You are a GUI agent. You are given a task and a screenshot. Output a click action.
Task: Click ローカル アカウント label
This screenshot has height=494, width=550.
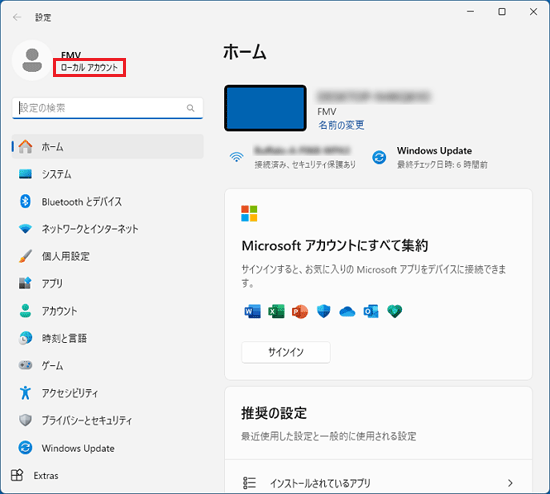point(89,67)
